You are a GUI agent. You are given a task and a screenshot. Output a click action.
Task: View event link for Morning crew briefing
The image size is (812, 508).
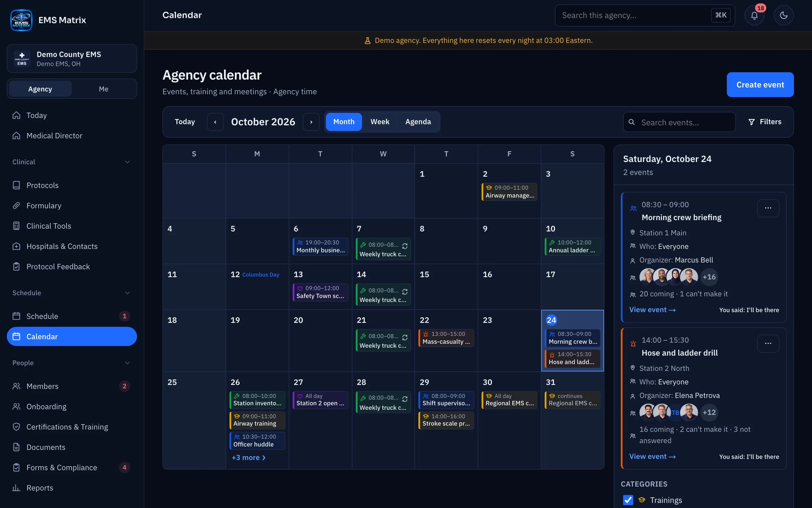coord(652,310)
